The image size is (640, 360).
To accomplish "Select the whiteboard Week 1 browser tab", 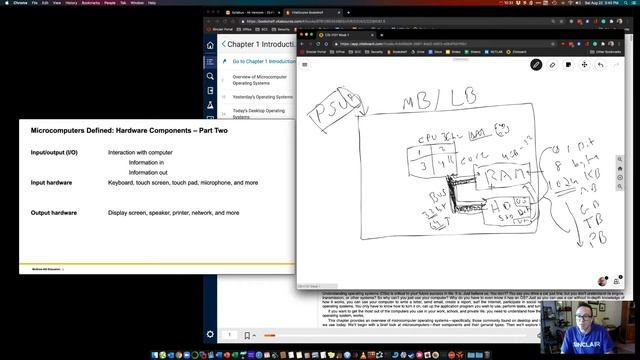I will 346,35.
